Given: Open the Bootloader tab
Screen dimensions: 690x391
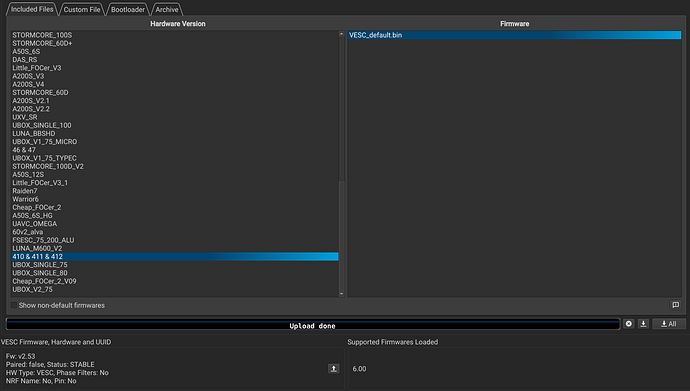Looking at the screenshot, I should (x=128, y=9).
